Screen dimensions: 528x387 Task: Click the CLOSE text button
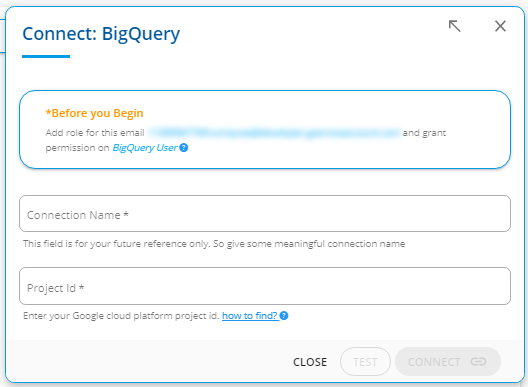click(310, 362)
